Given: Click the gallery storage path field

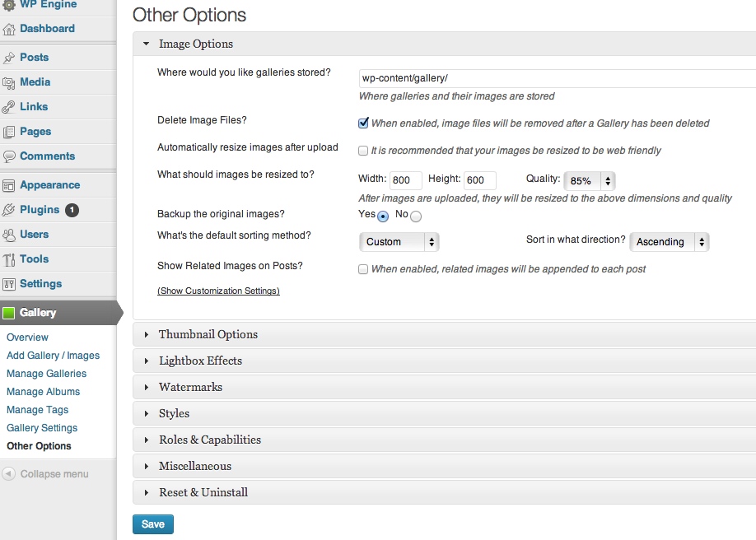Looking at the screenshot, I should click(x=558, y=78).
